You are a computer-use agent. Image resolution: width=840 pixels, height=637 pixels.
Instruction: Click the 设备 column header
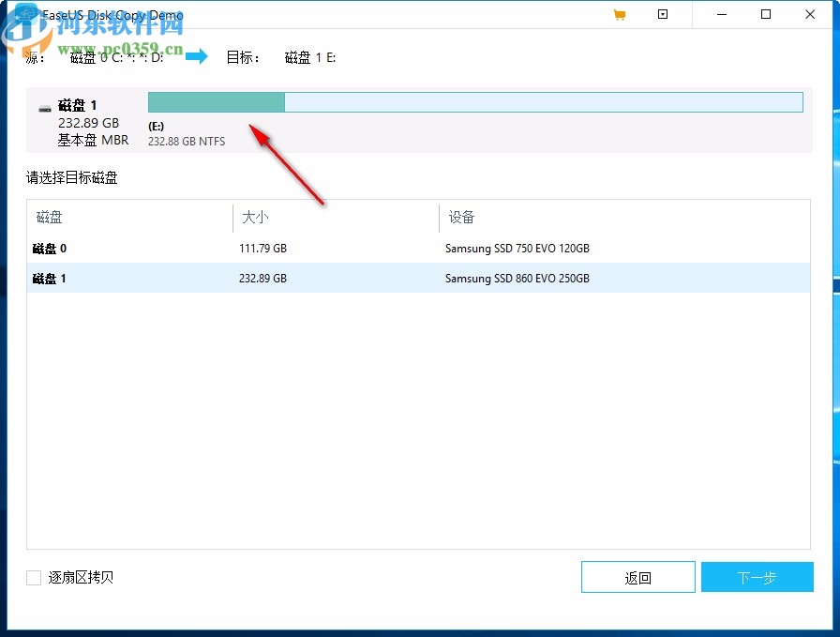click(x=459, y=217)
